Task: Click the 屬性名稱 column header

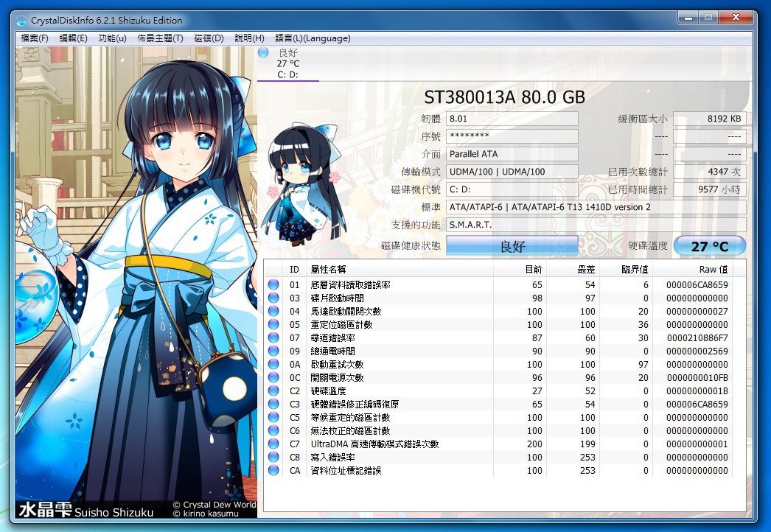Action: [x=400, y=269]
